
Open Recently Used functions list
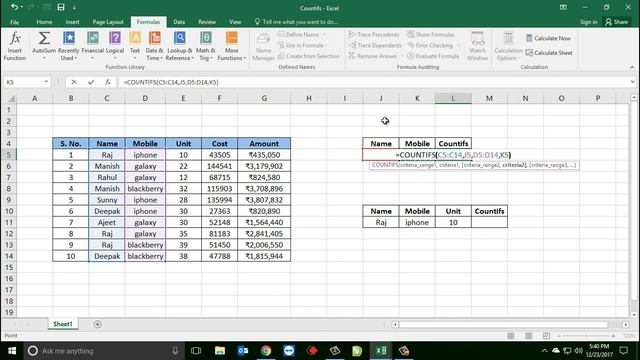(68, 46)
